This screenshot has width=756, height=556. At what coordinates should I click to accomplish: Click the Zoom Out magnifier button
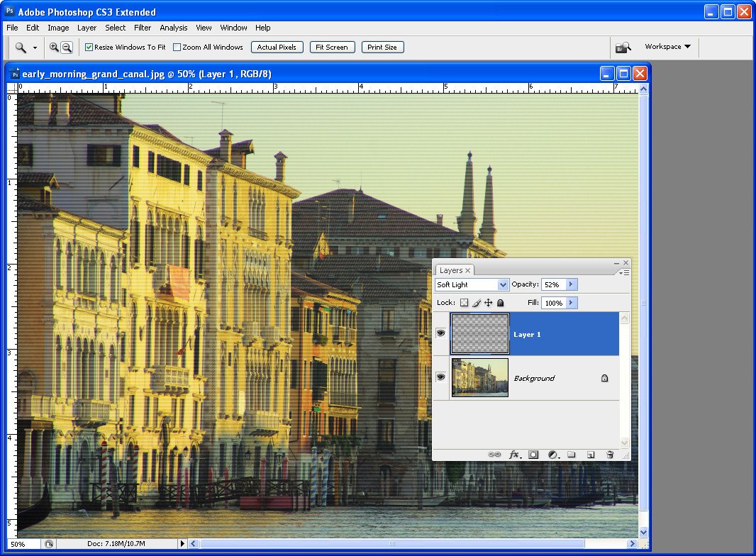pyautogui.click(x=67, y=48)
